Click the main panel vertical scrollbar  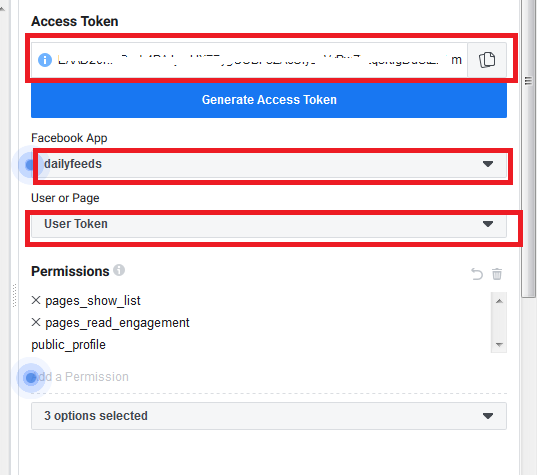tap(528, 149)
